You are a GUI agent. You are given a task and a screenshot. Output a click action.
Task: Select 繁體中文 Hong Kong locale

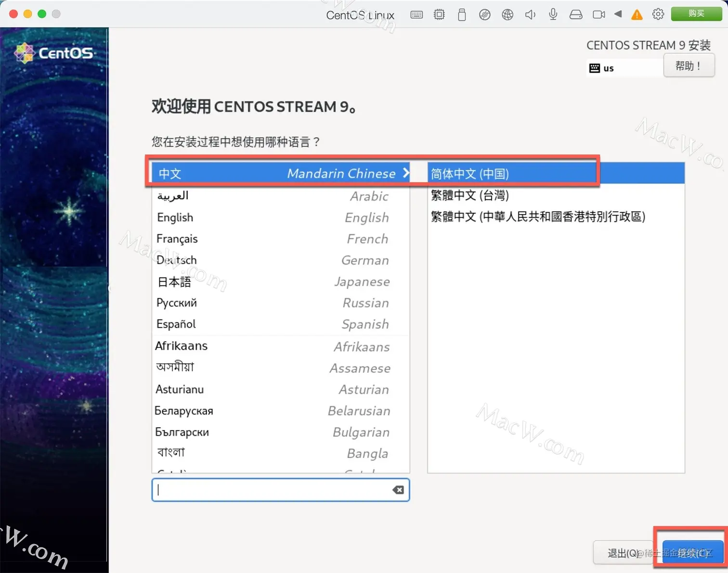click(556, 216)
